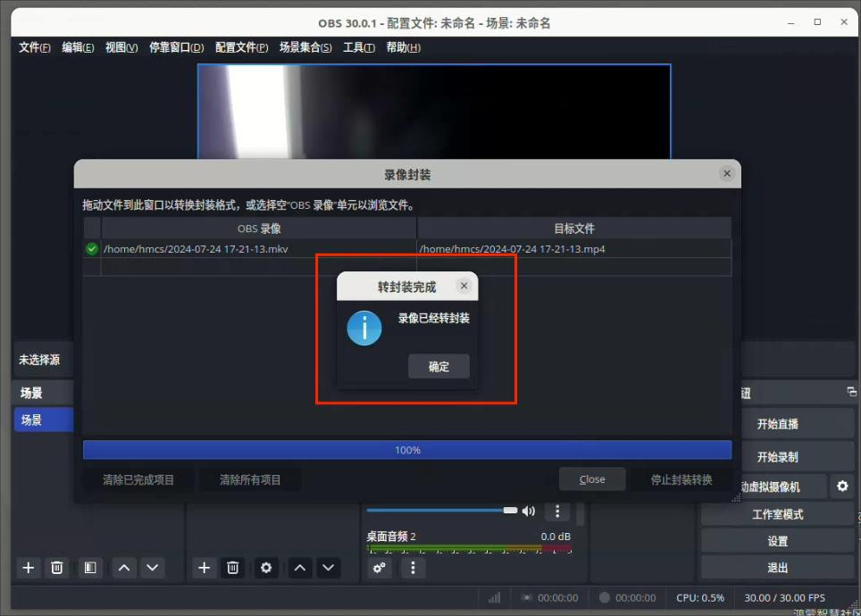Open 设置 in controls panel

coord(778,541)
